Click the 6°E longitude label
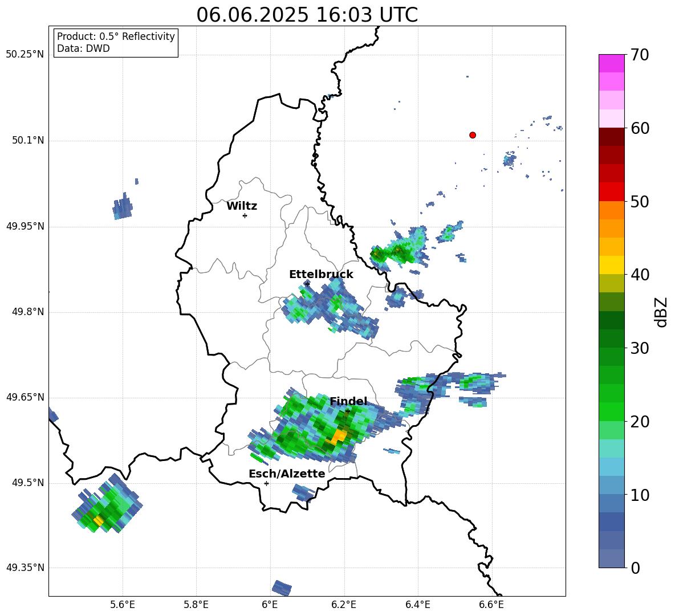675x616 pixels. 270,605
